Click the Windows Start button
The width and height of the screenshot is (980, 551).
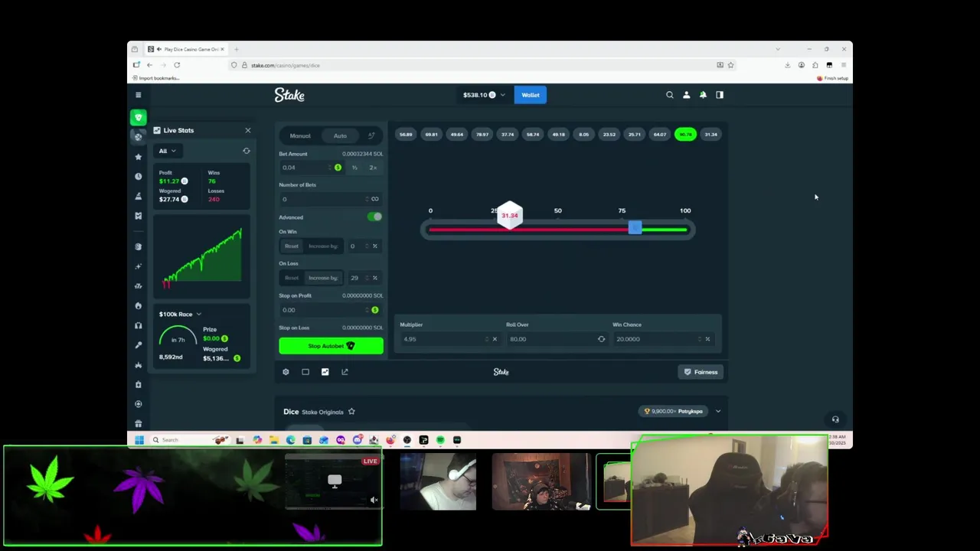(139, 440)
